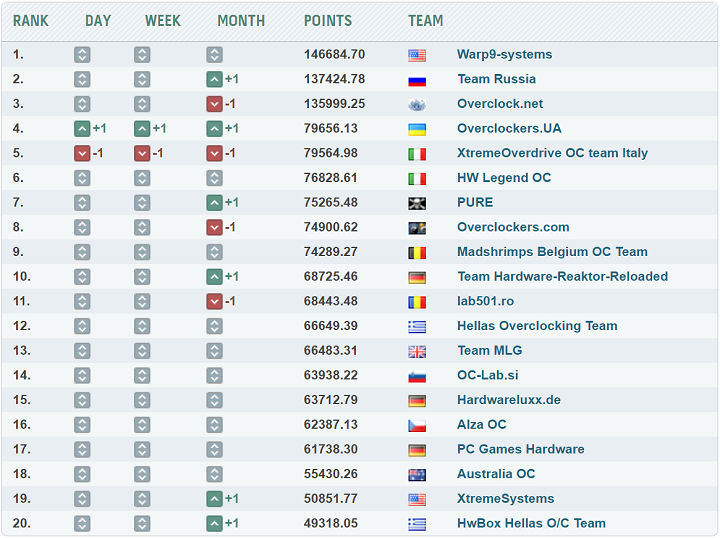
Task: Visit the HwBox Hellas O/C Team link
Action: click(x=531, y=523)
